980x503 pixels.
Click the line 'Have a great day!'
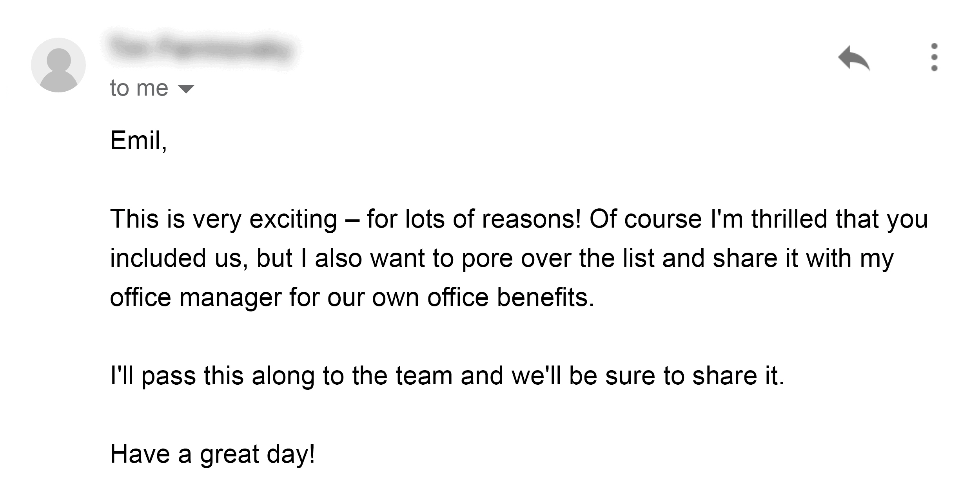(x=212, y=454)
